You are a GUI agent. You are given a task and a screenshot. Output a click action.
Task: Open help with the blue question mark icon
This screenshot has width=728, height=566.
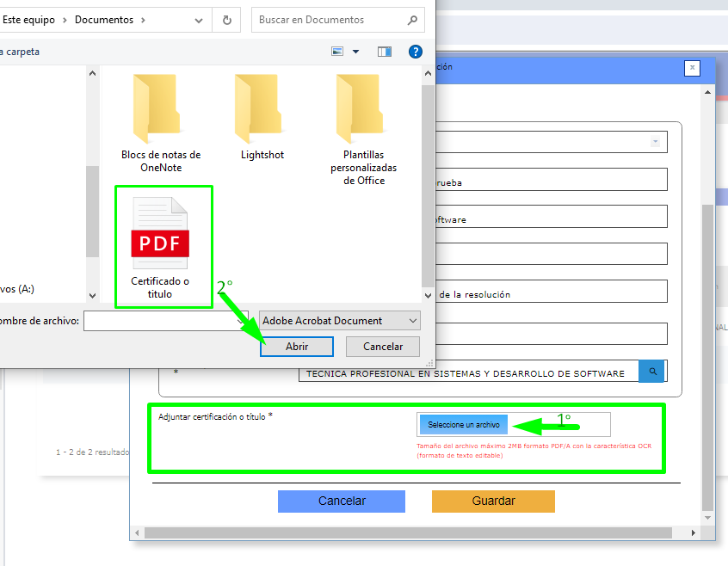(x=416, y=52)
